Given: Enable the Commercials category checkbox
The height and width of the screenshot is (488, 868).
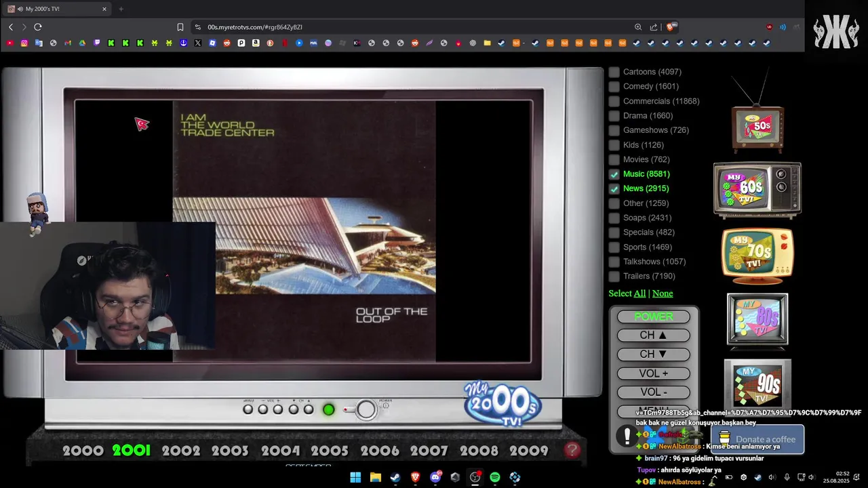Looking at the screenshot, I should pyautogui.click(x=614, y=101).
